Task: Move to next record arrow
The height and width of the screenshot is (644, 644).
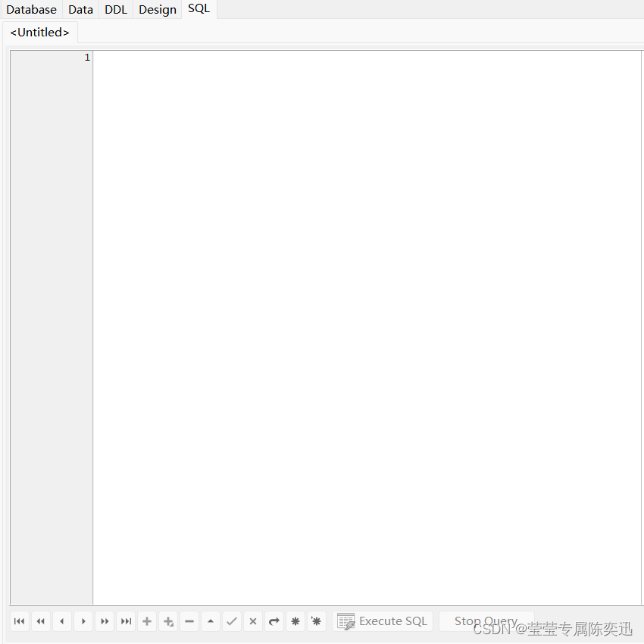Action: click(83, 621)
